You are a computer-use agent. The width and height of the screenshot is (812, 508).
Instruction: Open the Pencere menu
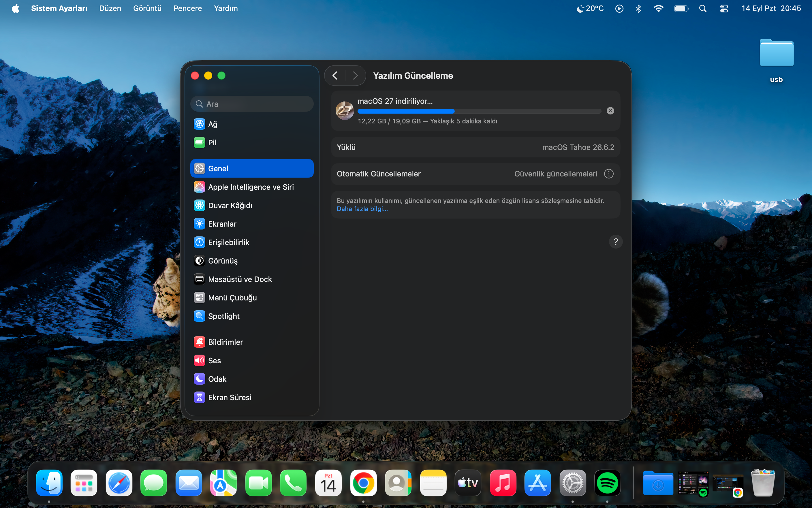(x=187, y=8)
